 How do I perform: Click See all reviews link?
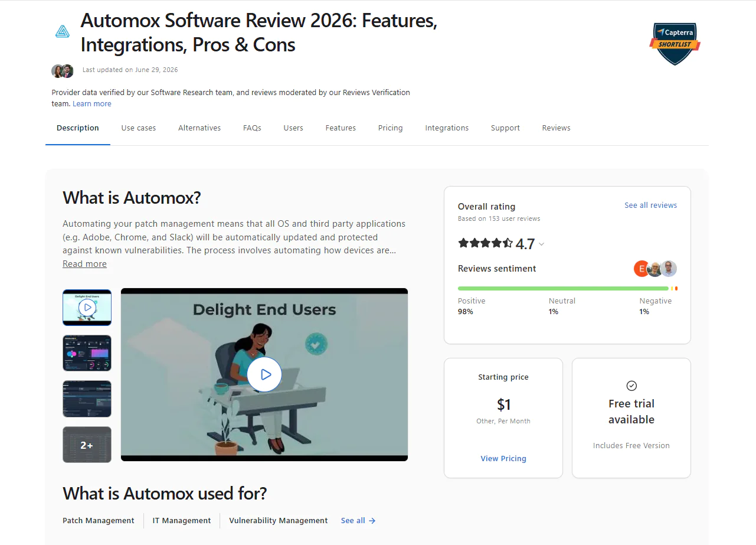(x=651, y=205)
